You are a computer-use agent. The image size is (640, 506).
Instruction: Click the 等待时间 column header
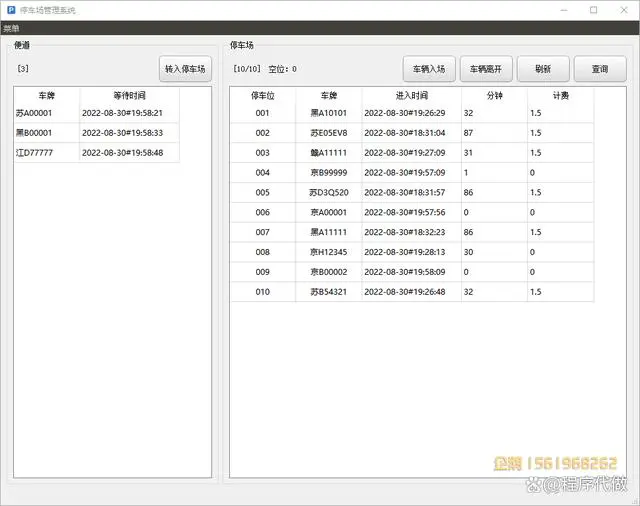[x=129, y=96]
